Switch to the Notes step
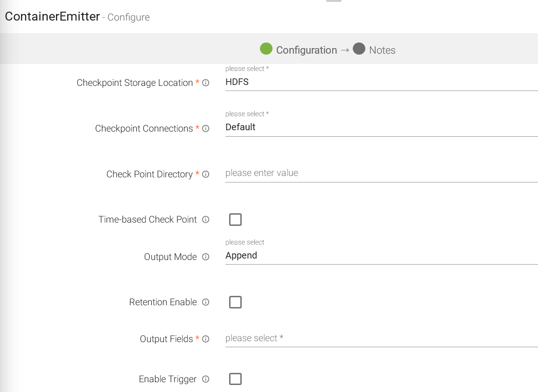Viewport: 538px width, 392px height. (x=382, y=50)
